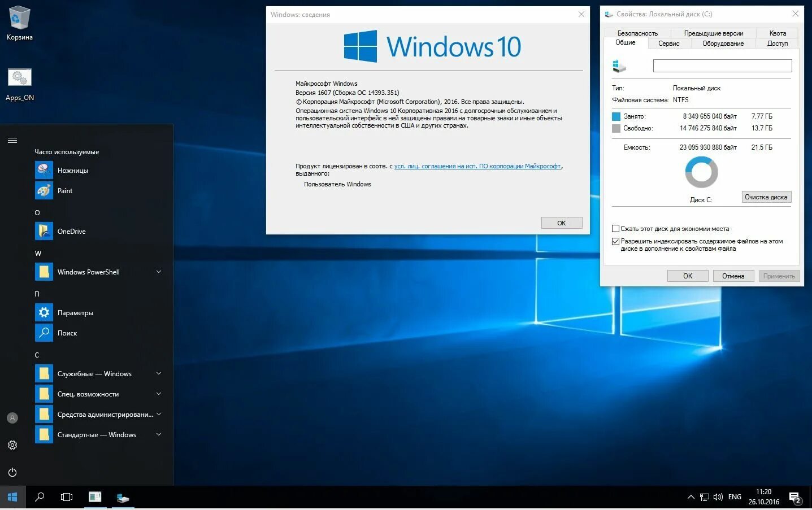
Task: Click the letter W section header
Action: point(38,254)
